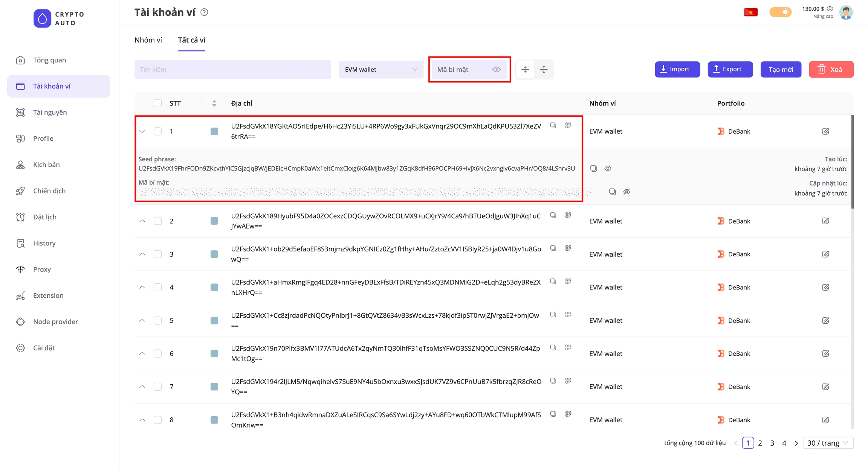
Task: Click the Import button
Action: (677, 69)
